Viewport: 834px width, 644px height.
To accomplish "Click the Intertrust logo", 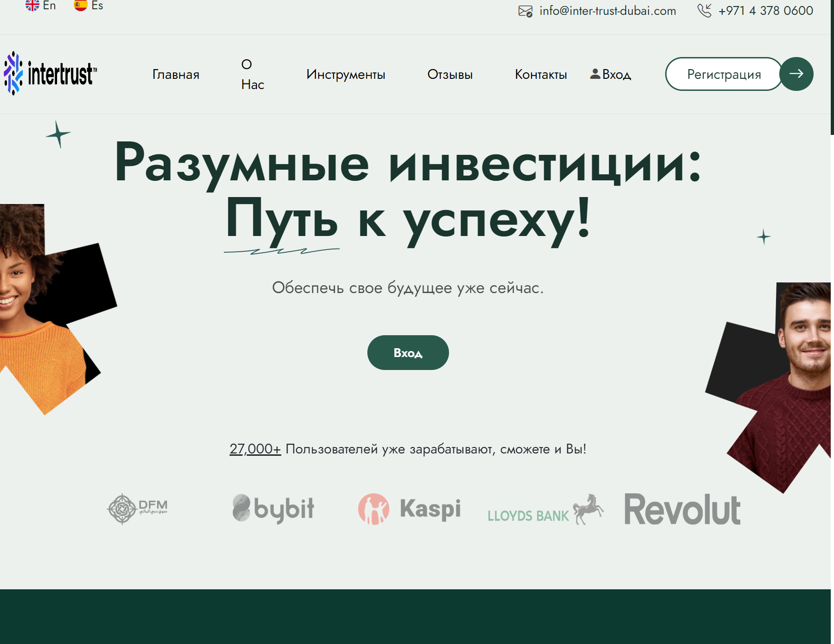I will pyautogui.click(x=50, y=74).
